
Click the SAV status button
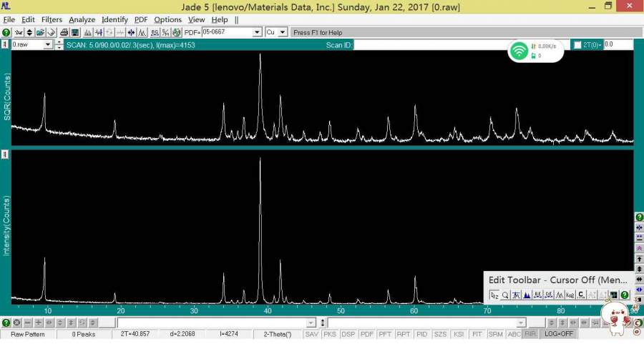[x=312, y=334]
